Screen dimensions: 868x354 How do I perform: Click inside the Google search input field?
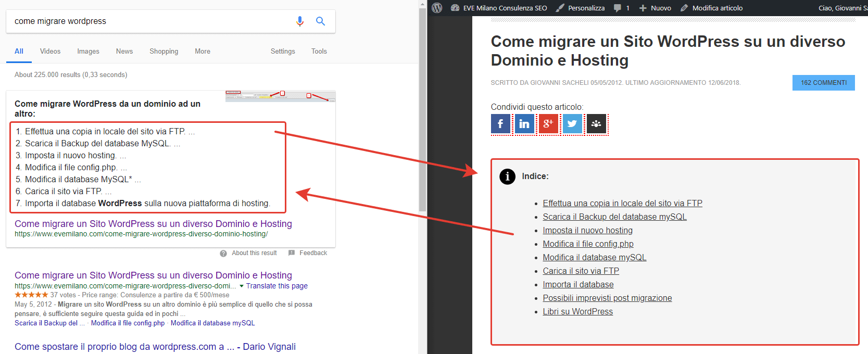(x=151, y=21)
